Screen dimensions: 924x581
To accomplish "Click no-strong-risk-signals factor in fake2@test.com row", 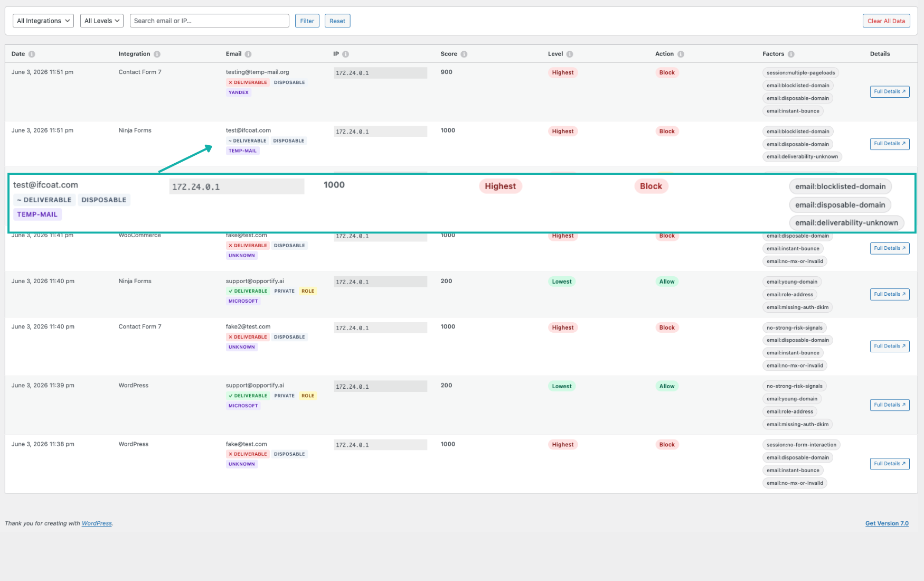I will pos(795,327).
